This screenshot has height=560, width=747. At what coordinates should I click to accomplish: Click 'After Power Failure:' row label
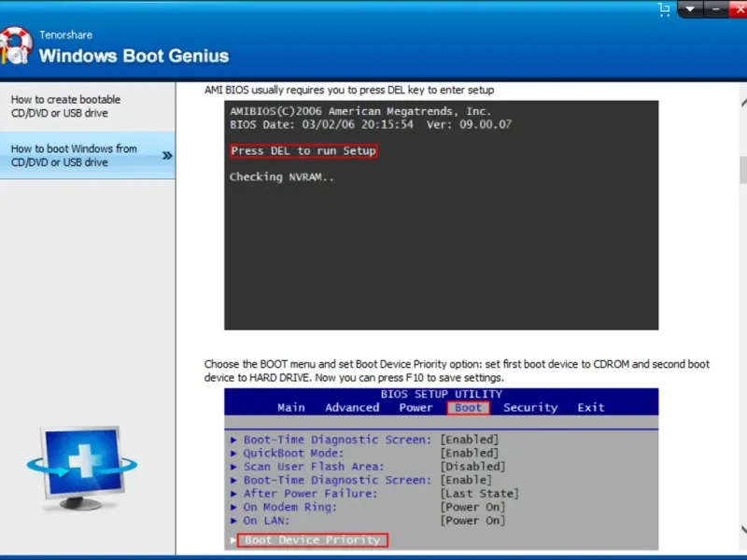coord(310,494)
